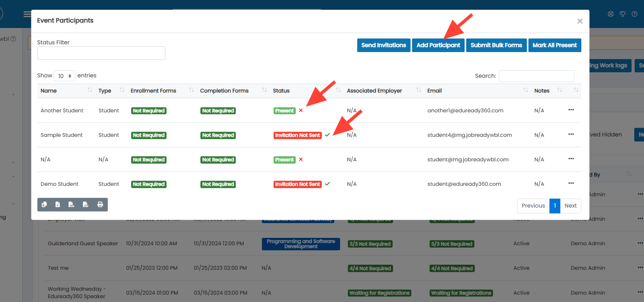Sort by Associated Employer column
The height and width of the screenshot is (302, 644).
(384, 91)
